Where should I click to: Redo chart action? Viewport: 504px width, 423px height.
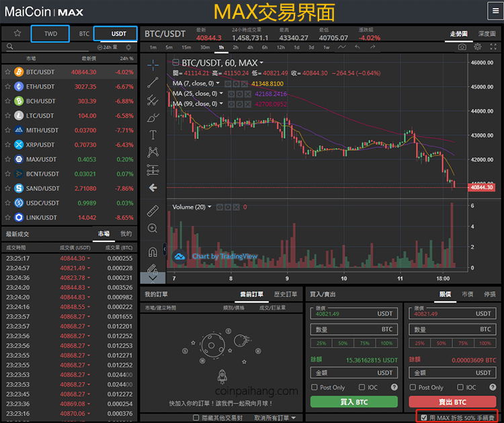pos(372,47)
